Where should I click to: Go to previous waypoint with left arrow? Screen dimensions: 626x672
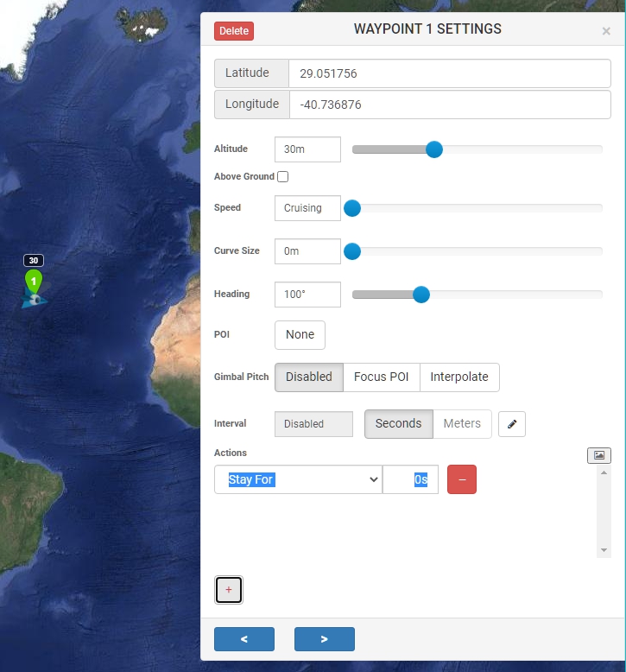(x=244, y=639)
